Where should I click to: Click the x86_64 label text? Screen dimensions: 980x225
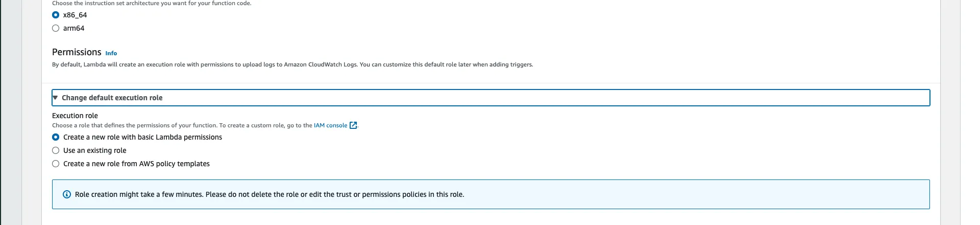(75, 15)
